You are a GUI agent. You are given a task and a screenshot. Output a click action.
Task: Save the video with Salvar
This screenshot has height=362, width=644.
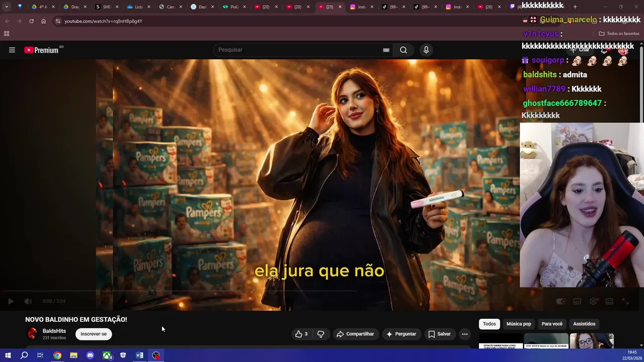point(440,334)
